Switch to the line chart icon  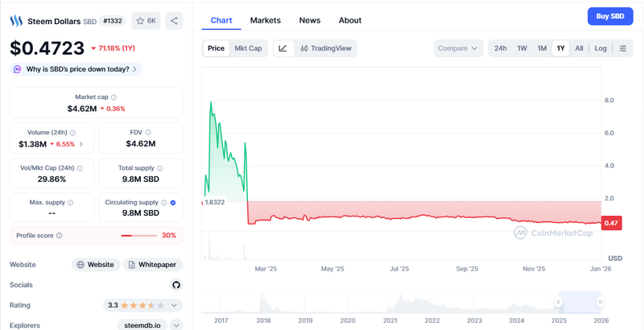283,48
